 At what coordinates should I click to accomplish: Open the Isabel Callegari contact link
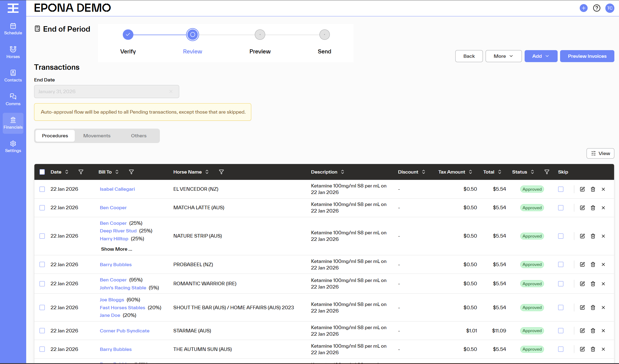coord(117,189)
